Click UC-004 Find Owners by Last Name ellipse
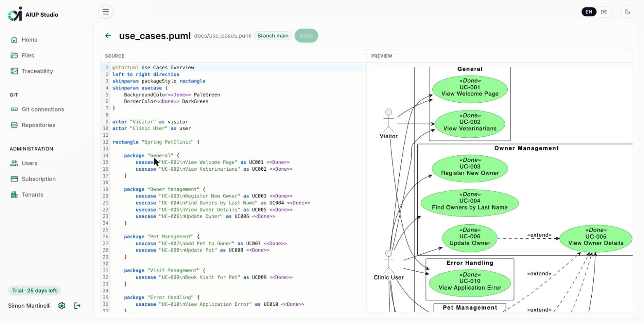The height and width of the screenshot is (324, 644). 470,203
